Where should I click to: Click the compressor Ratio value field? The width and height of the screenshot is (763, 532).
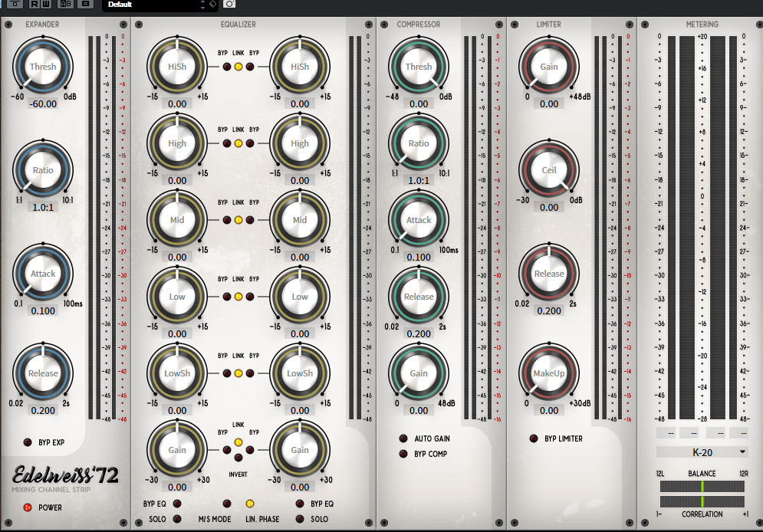click(419, 180)
